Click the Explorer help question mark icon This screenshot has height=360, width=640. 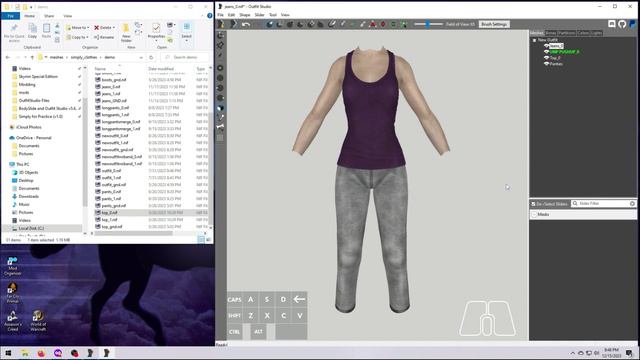(x=209, y=16)
